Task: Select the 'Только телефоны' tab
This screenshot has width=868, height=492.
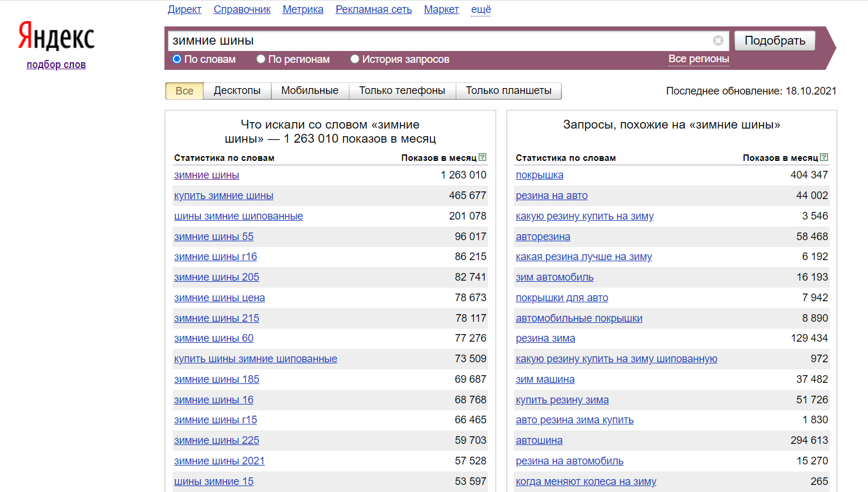Action: click(402, 91)
